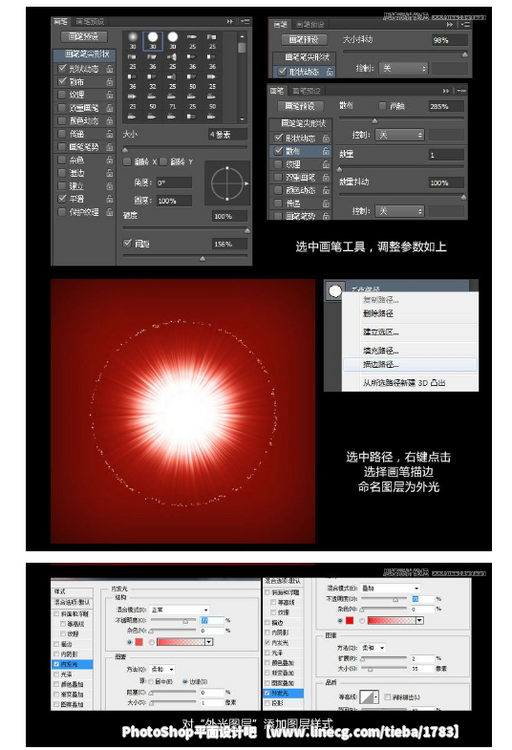Click lock icon beside 散布 in scatter panel

(x=326, y=151)
